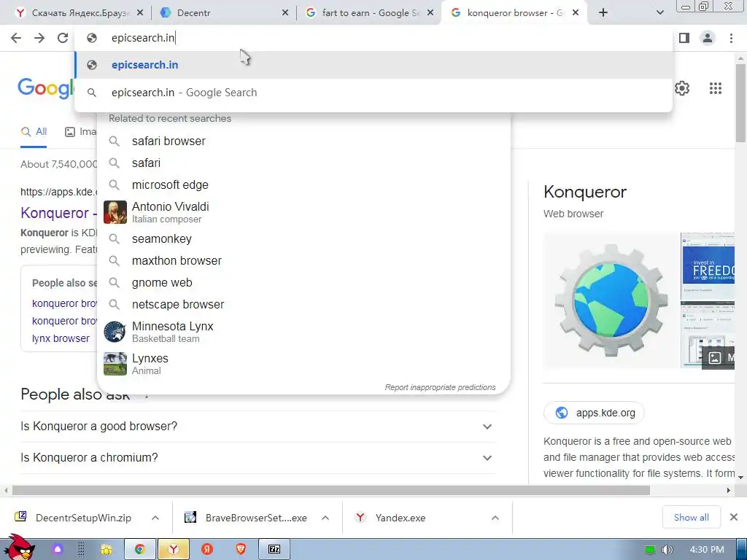The height and width of the screenshot is (560, 747).
Task: Switch to the Скачать Яндекс.Браузер tab
Action: 79,13
